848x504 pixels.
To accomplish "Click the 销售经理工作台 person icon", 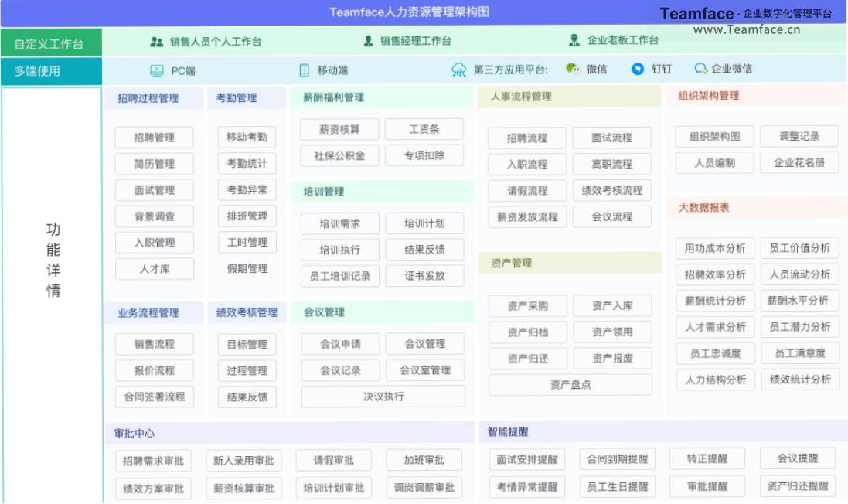I will 368,41.
